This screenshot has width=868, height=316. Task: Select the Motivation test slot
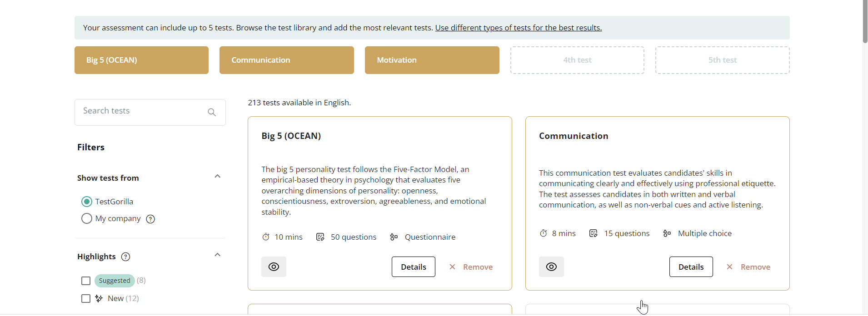pyautogui.click(x=432, y=60)
